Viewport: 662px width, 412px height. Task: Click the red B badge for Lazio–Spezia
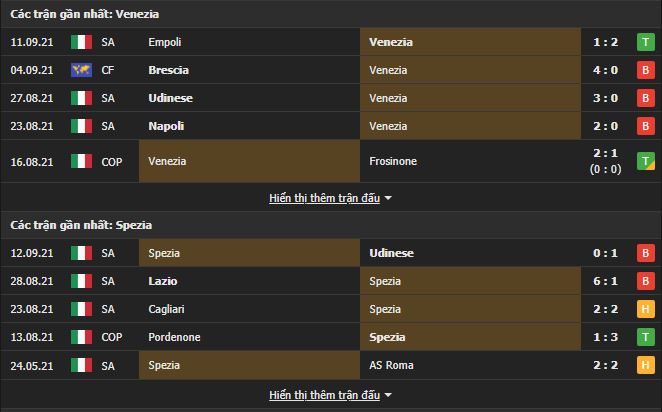coord(645,281)
